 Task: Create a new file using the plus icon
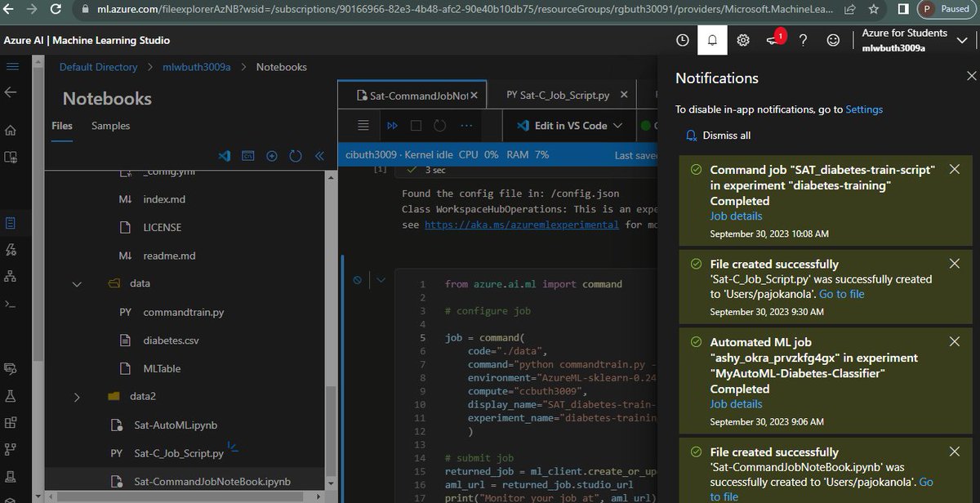[x=272, y=155]
